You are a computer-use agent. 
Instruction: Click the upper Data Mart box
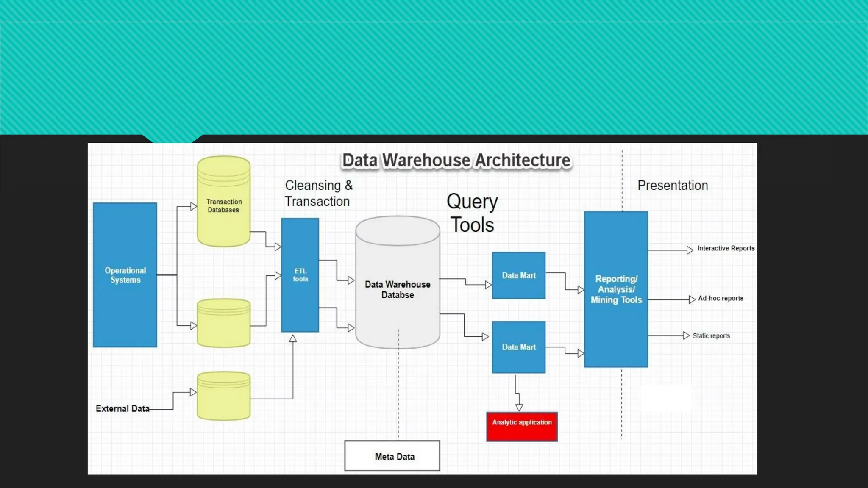[x=519, y=275]
